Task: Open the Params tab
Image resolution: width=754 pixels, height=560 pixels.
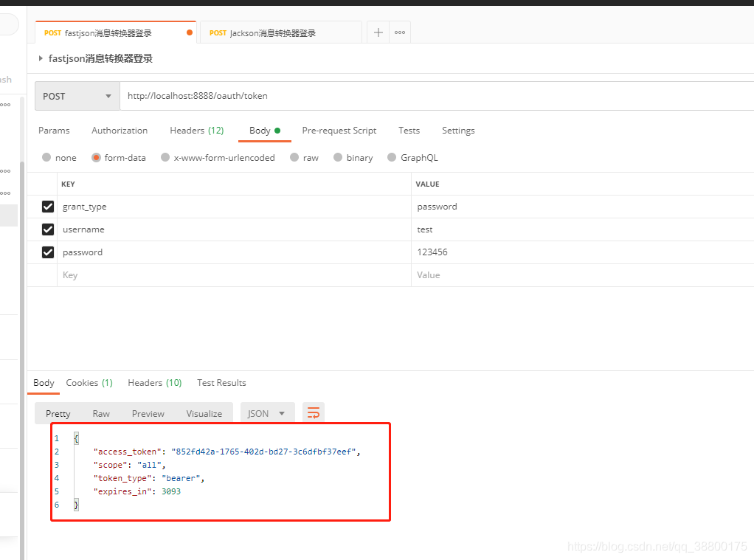Action: (54, 131)
